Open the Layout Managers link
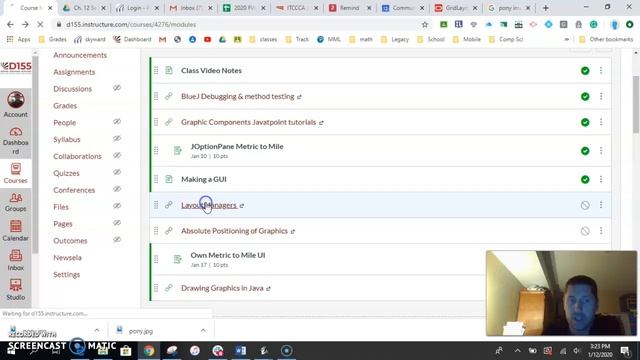The width and height of the screenshot is (640, 360). pyautogui.click(x=209, y=205)
